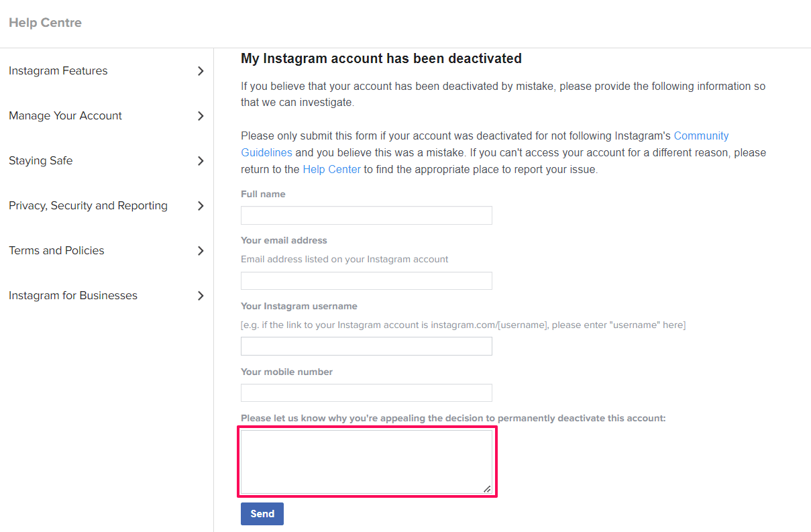Open the Instagram Features menu item
This screenshot has width=811, height=532.
58,71
